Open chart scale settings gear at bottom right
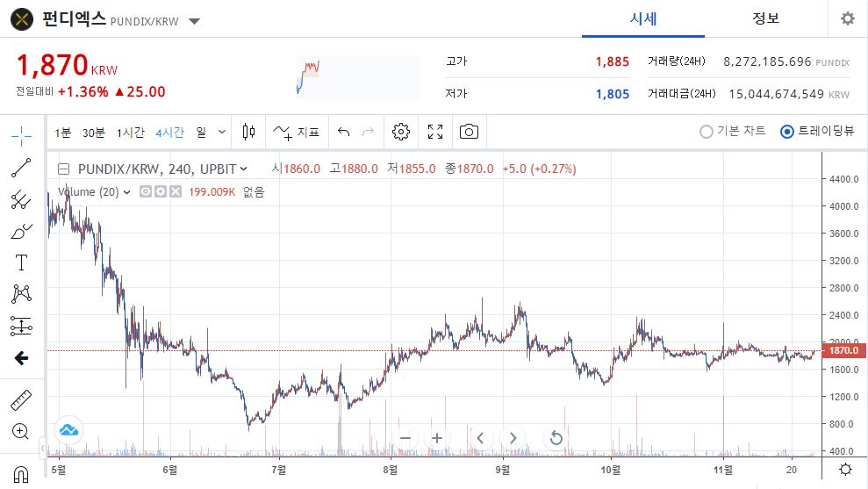 coord(845,470)
